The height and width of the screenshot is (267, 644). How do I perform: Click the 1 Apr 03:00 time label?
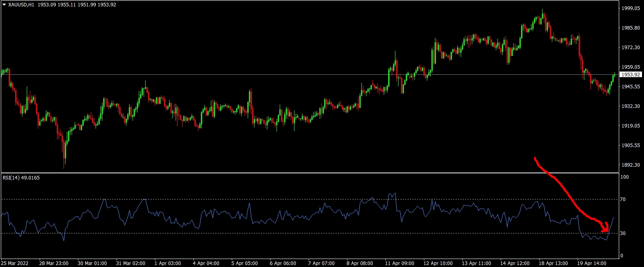[168, 263]
